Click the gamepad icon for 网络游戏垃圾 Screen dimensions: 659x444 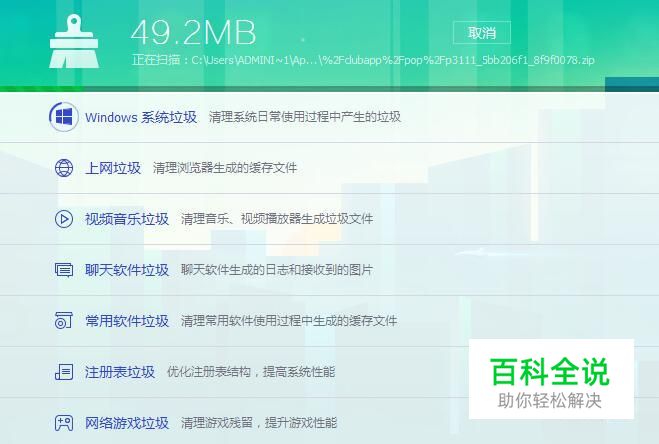pos(64,423)
